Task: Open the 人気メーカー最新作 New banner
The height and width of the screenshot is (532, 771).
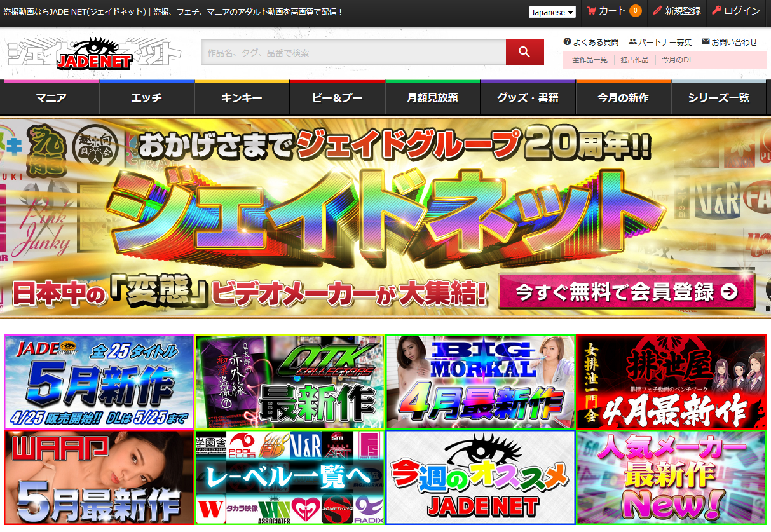Action: pyautogui.click(x=671, y=477)
